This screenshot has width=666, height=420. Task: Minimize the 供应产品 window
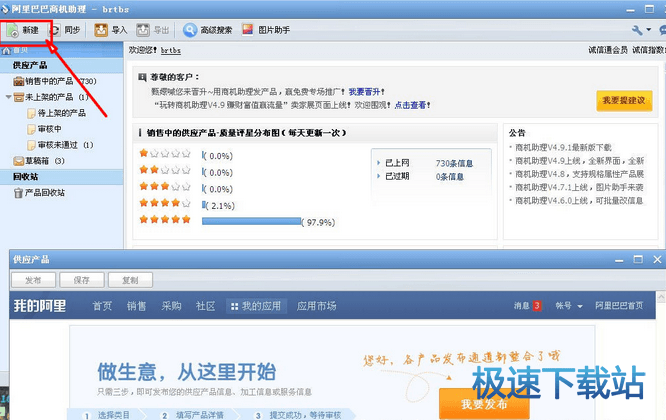619,259
